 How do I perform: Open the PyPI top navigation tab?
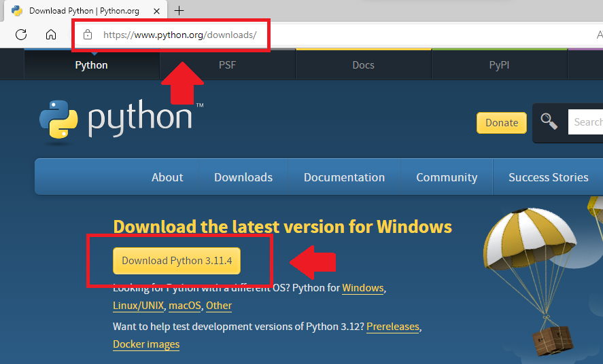[x=499, y=65]
